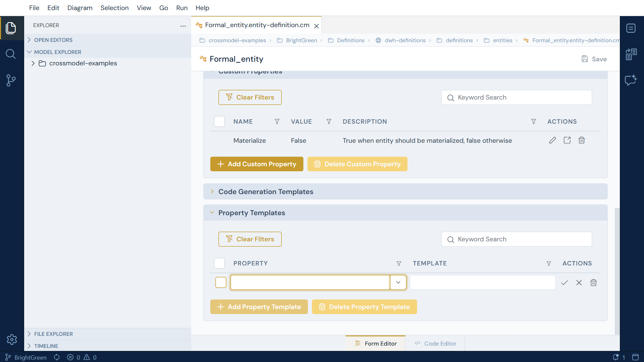
Task: Switch to the Code Editor tab
Action: pos(435,344)
